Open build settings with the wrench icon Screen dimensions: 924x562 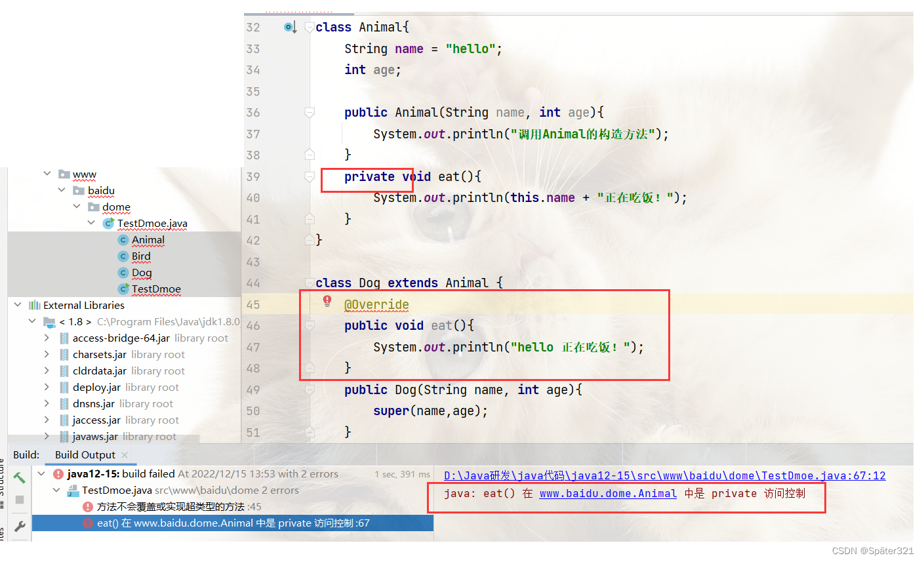click(x=20, y=526)
